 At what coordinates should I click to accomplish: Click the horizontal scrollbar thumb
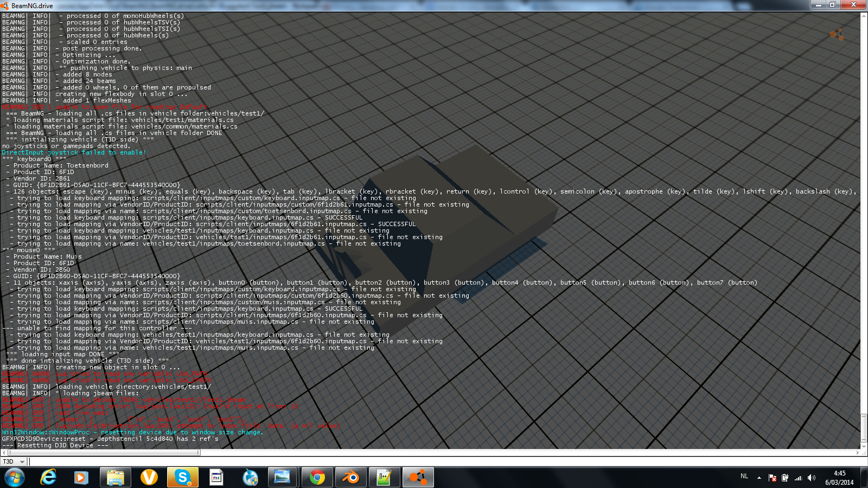pos(104,452)
